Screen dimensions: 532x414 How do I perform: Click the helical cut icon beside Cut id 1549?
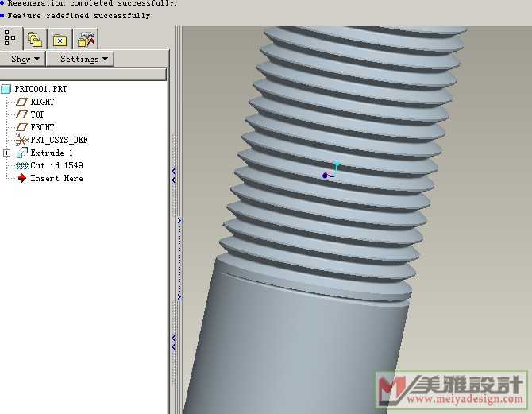tap(22, 166)
